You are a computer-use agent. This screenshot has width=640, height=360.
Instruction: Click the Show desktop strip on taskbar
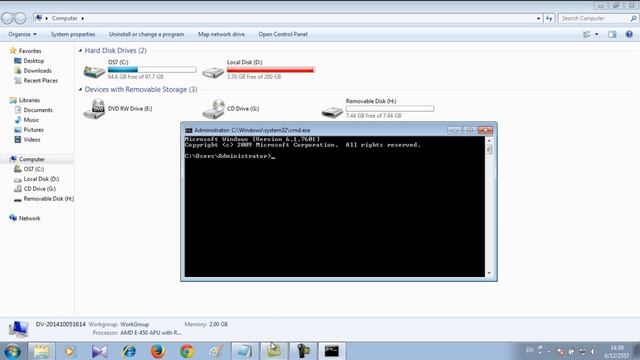click(x=637, y=351)
